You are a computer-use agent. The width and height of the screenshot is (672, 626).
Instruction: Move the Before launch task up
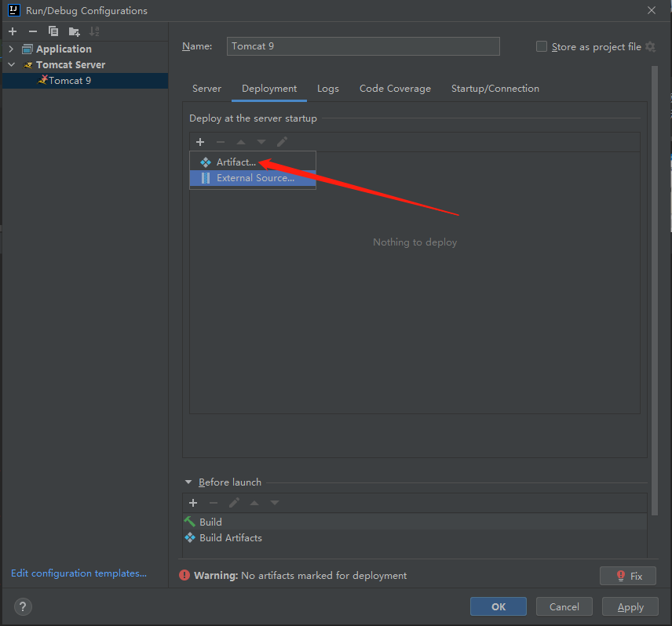(x=254, y=503)
